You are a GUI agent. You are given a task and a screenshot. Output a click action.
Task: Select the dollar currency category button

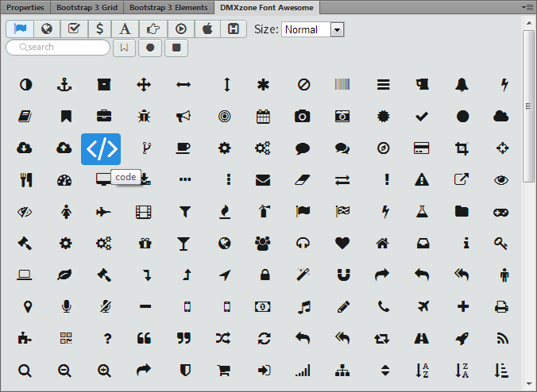coord(99,29)
